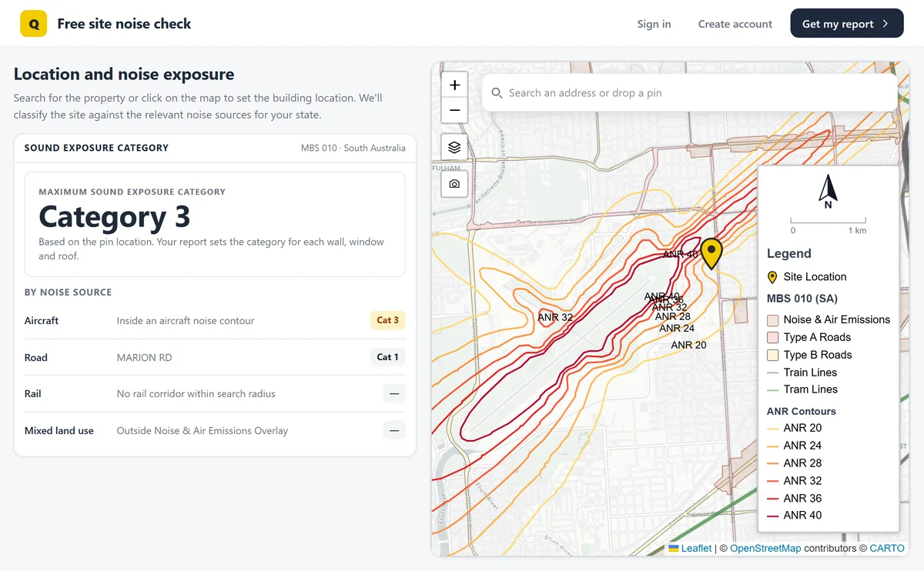Focus the address search field

pos(690,93)
